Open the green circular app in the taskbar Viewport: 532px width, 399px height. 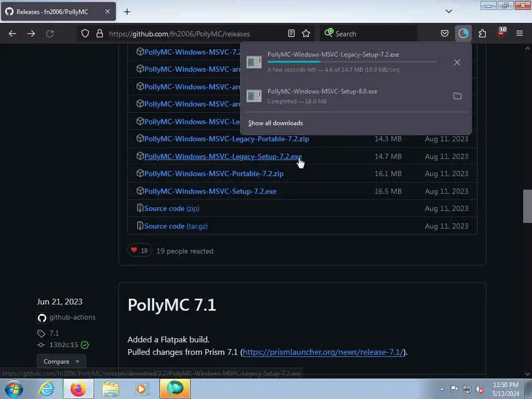point(175,389)
